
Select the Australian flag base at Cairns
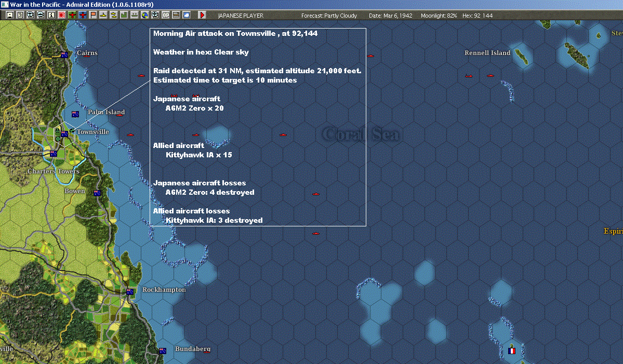pyautogui.click(x=64, y=55)
